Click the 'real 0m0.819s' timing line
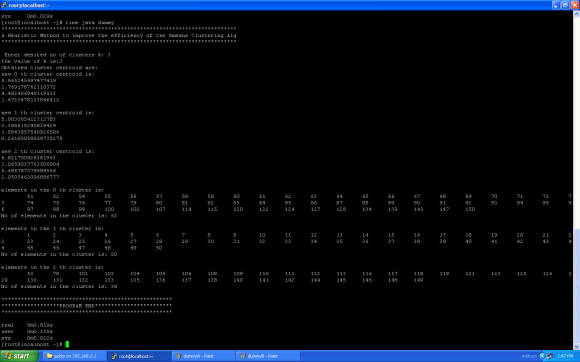 point(27,325)
